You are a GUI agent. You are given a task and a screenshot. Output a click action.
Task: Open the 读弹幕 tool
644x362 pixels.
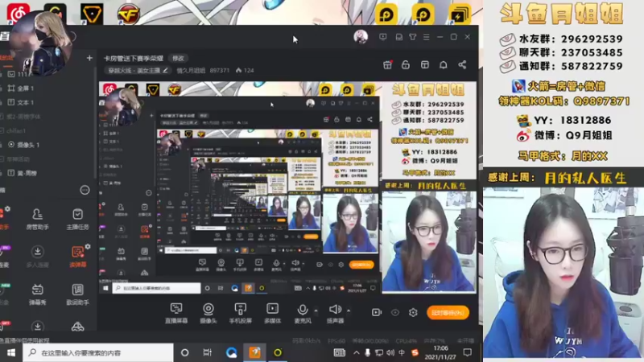77,257
